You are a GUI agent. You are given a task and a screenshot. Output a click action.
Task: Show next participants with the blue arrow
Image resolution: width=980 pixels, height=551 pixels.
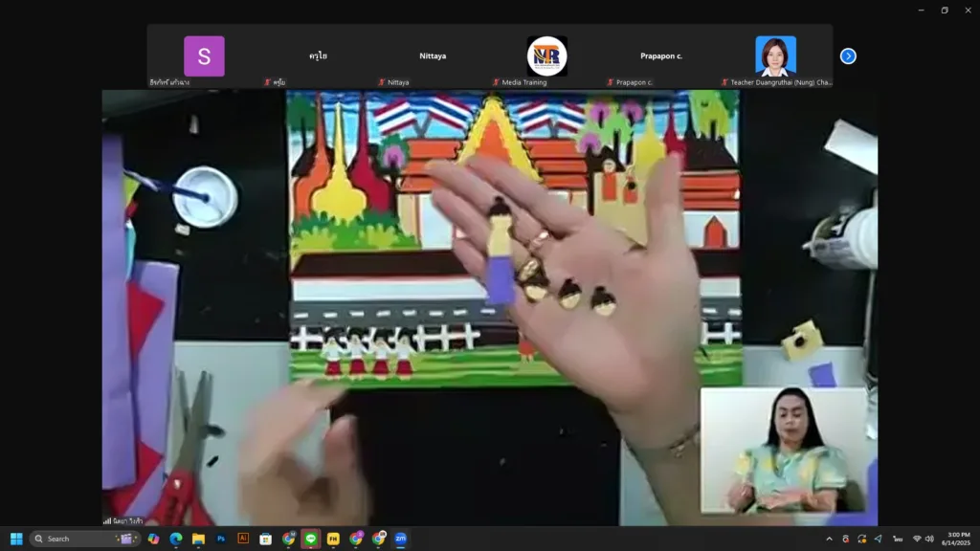coord(848,56)
